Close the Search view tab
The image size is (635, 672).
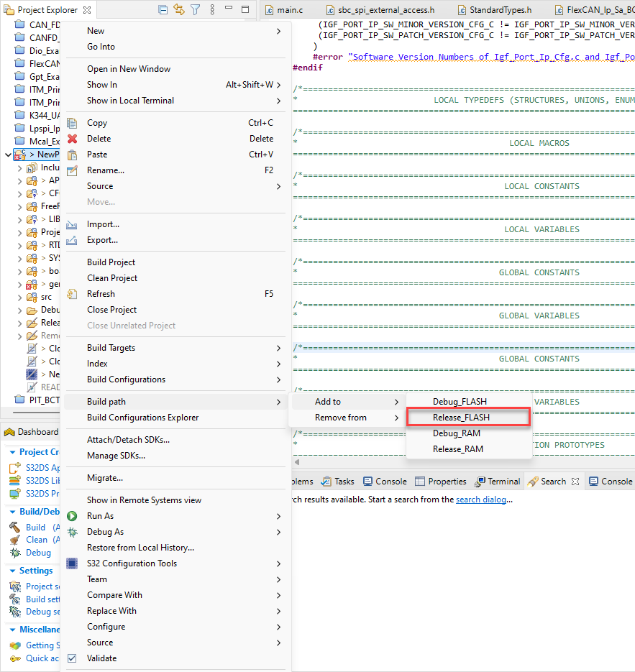coord(575,482)
